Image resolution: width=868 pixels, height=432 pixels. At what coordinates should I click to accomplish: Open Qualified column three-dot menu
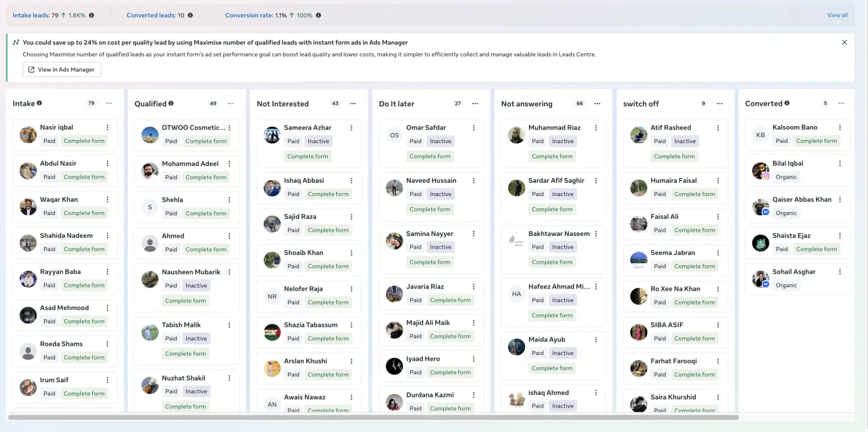coord(231,104)
